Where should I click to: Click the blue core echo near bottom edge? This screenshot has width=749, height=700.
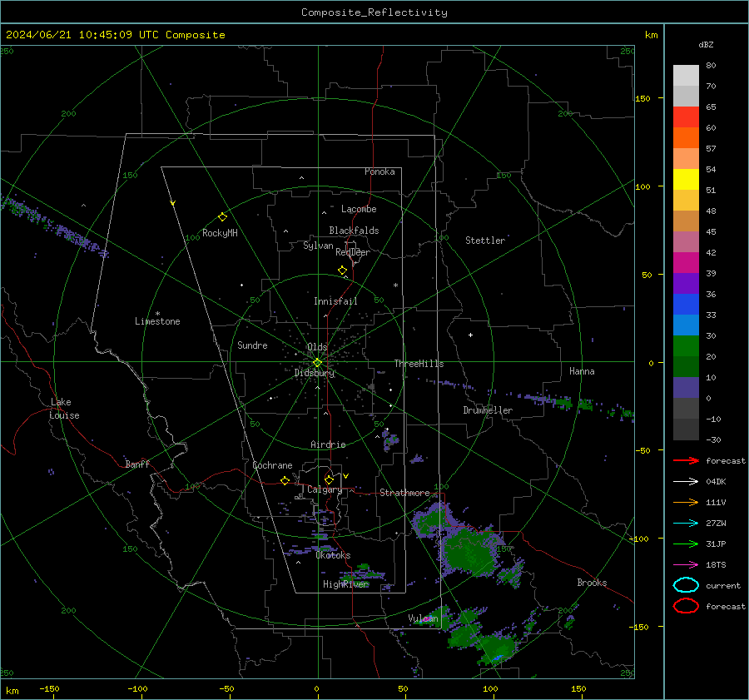[497, 658]
